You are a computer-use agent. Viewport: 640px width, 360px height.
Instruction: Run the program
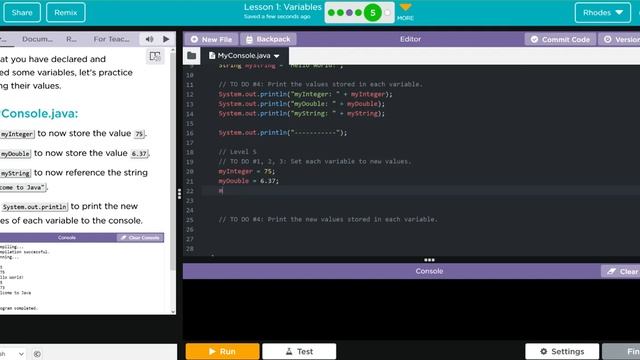222,351
